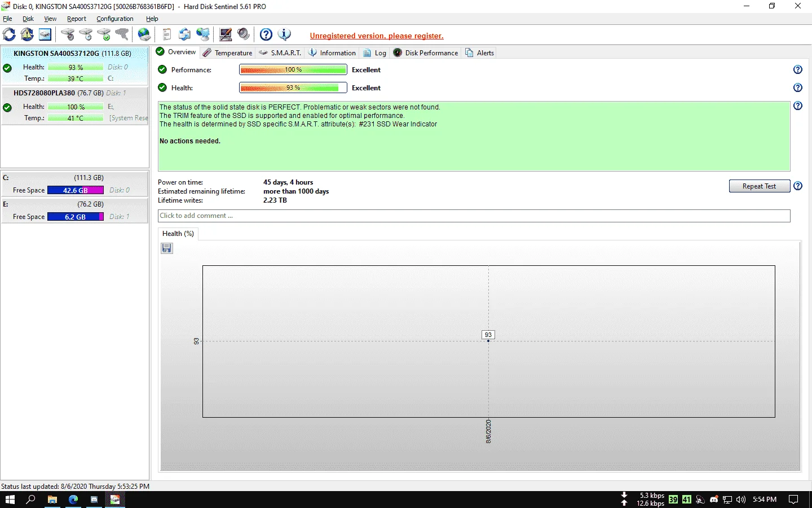Click the disk-with-stopwatch test toolbar icon
The height and width of the screenshot is (508, 812).
point(86,34)
